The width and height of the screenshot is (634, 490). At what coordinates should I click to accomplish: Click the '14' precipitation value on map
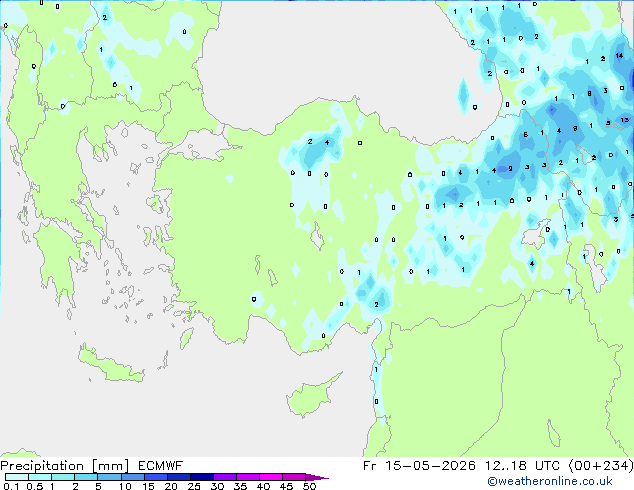tap(619, 56)
